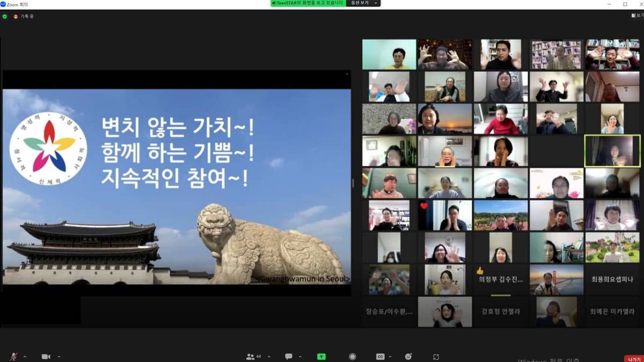The width and height of the screenshot is (644, 362).
Task: Open the participants list showing 44
Action: (253, 357)
